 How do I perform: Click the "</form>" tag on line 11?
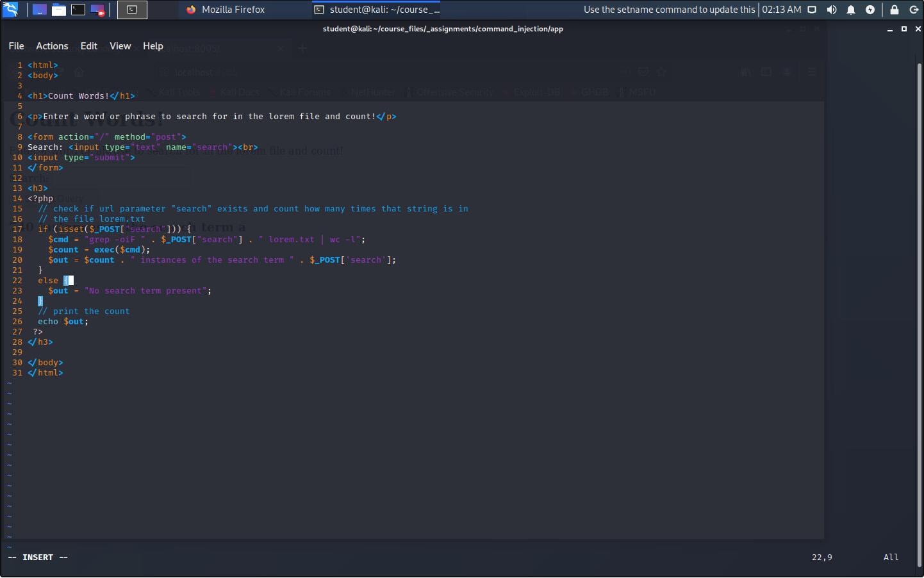45,168
